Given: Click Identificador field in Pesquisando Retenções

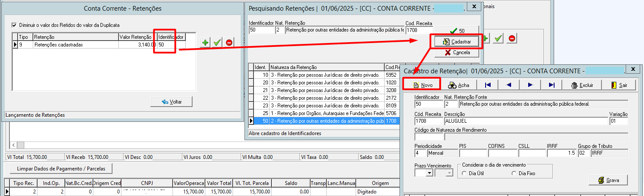Looking at the screenshot, I should (x=262, y=30).
